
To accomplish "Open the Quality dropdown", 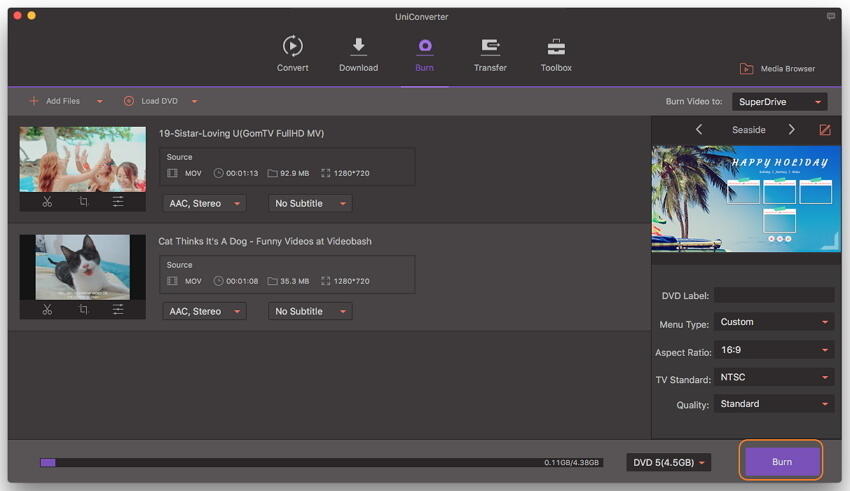I will click(774, 404).
